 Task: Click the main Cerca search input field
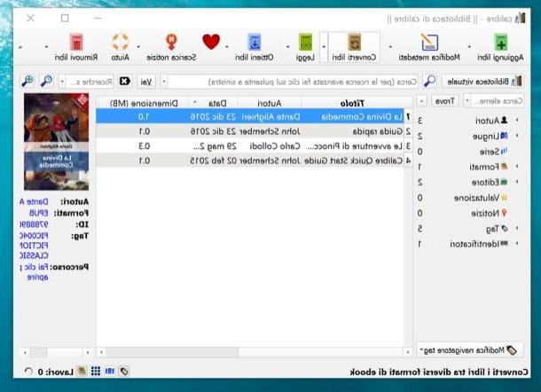click(294, 82)
